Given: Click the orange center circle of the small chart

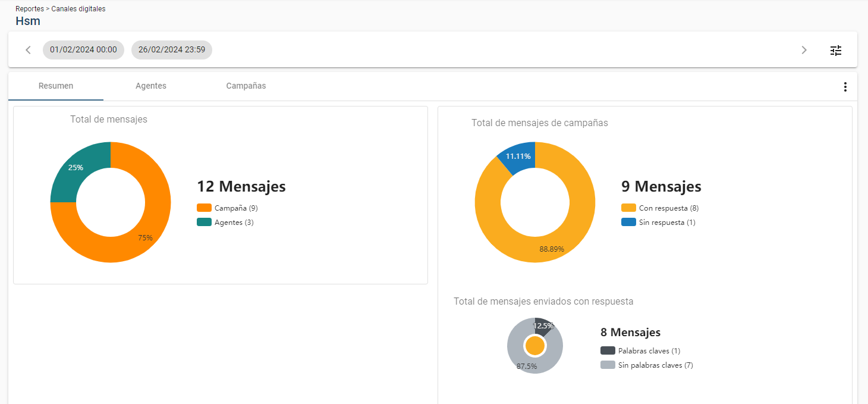Looking at the screenshot, I should [535, 346].
